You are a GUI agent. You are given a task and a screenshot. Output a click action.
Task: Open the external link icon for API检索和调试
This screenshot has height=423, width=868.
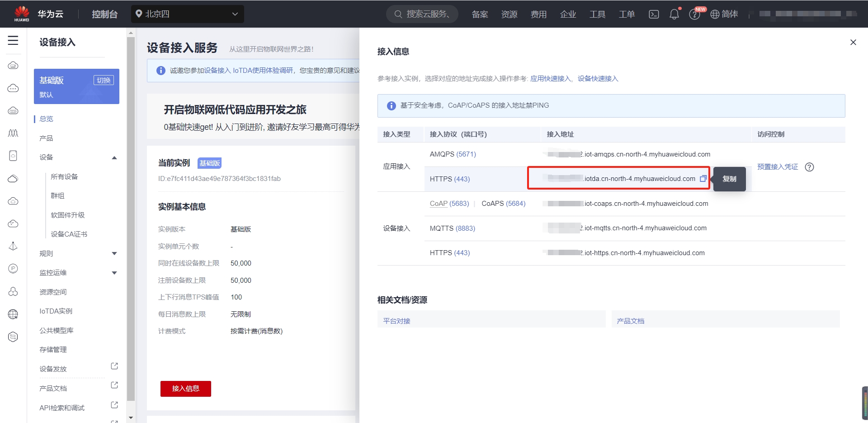pyautogui.click(x=114, y=405)
